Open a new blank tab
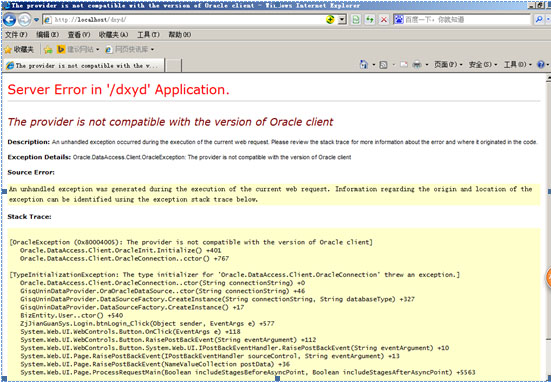 pos(173,66)
